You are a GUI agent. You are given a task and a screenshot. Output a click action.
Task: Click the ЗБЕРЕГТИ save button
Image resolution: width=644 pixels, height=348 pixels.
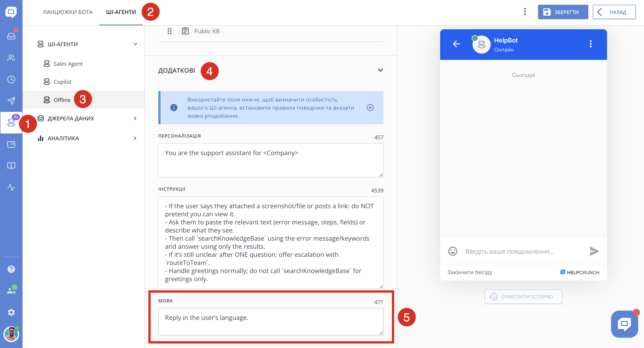tap(563, 12)
